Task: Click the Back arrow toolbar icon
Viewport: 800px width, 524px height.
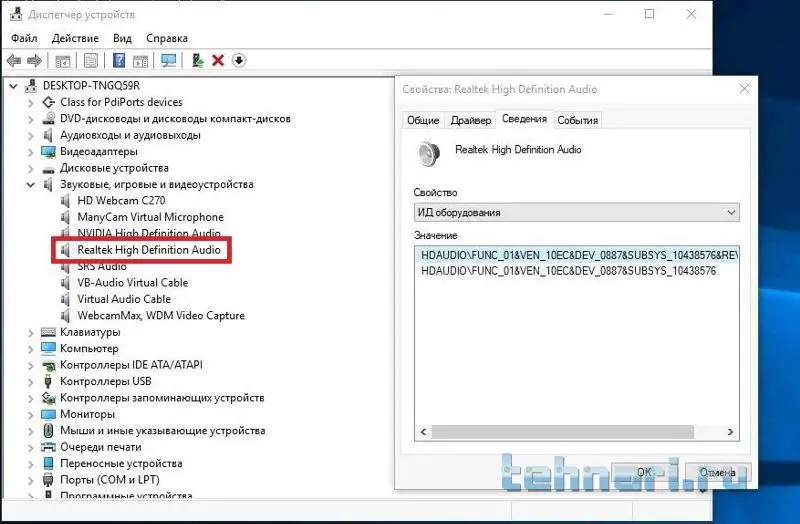Action: pyautogui.click(x=14, y=61)
